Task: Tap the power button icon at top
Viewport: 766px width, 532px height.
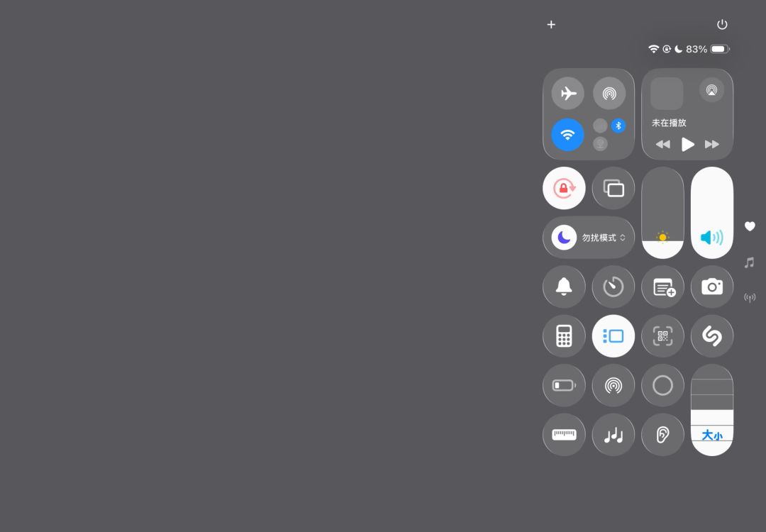Action: click(722, 24)
